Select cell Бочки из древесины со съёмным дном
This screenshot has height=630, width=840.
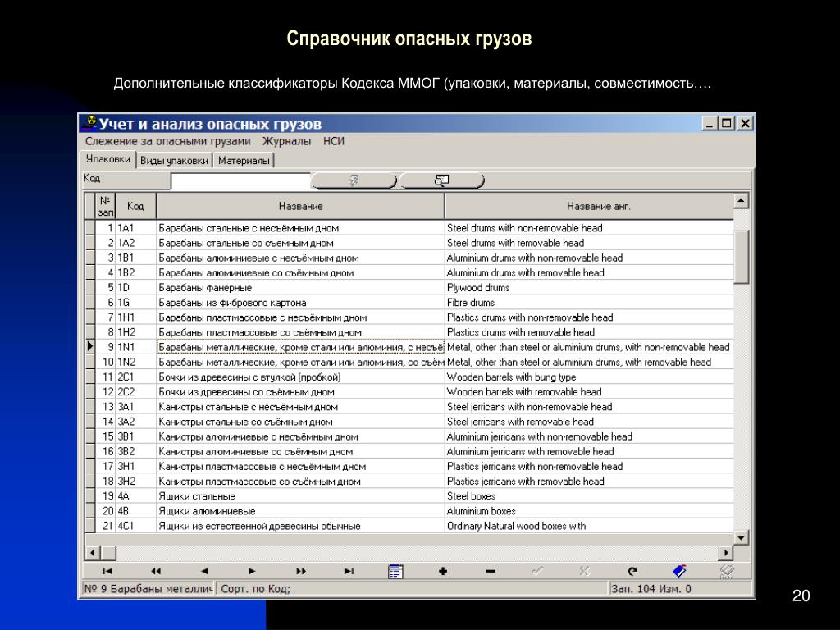coord(300,392)
